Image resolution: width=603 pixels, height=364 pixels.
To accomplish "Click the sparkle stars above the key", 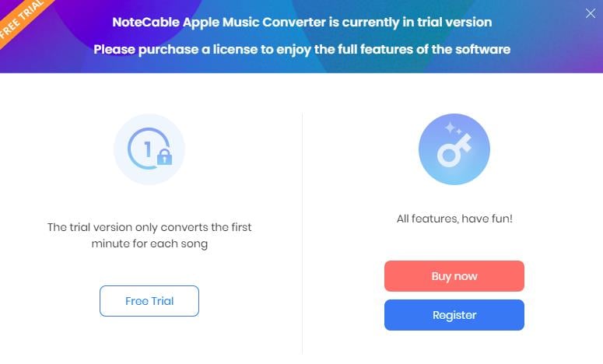I will 453,128.
